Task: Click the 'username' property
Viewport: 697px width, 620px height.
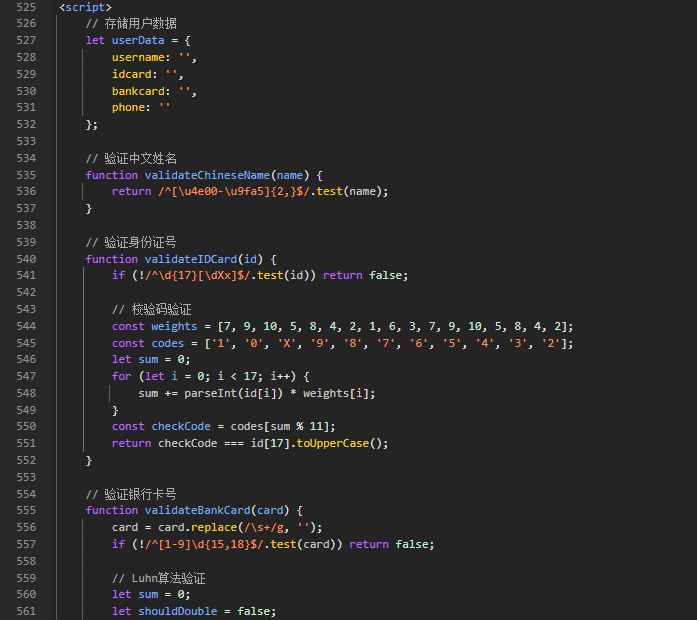Action: point(138,57)
